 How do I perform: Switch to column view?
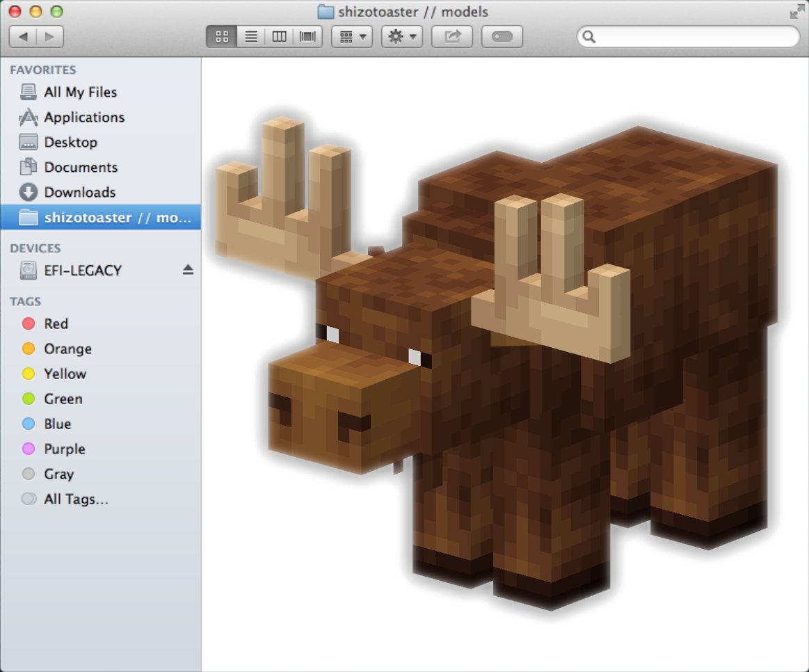(279, 37)
